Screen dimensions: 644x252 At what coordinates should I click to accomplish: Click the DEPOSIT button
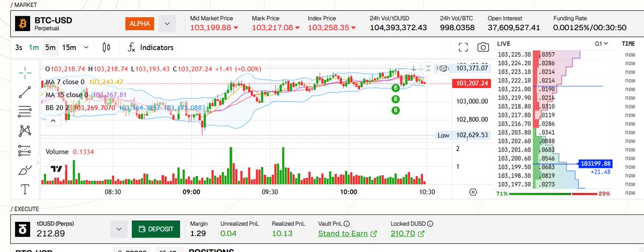[156, 229]
